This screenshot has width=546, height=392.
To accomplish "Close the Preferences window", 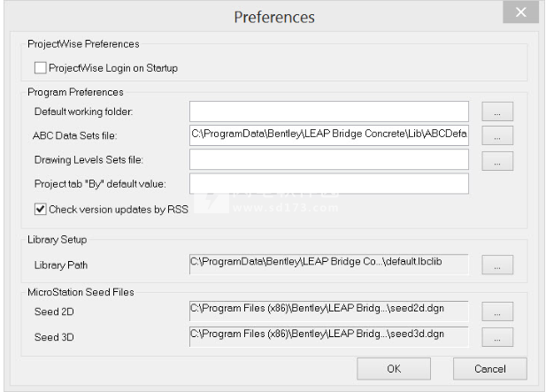I will pos(521,12).
